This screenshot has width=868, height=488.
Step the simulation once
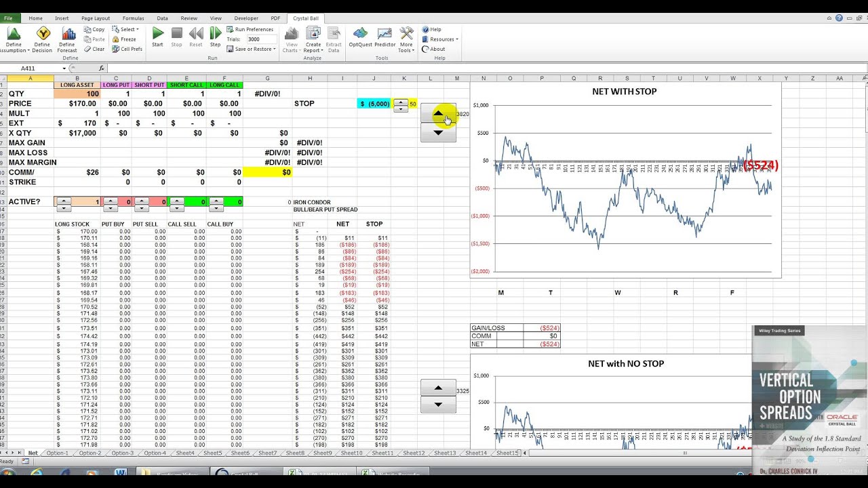tap(215, 37)
